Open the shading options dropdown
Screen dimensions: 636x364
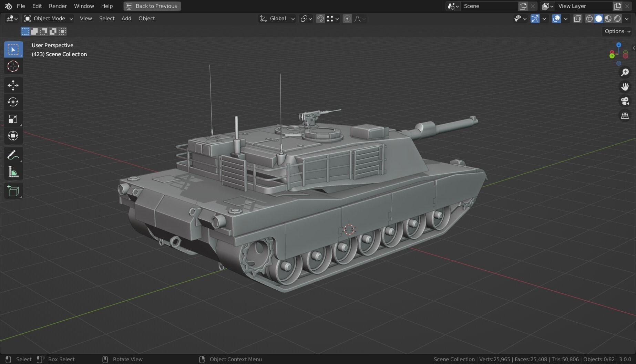click(627, 19)
